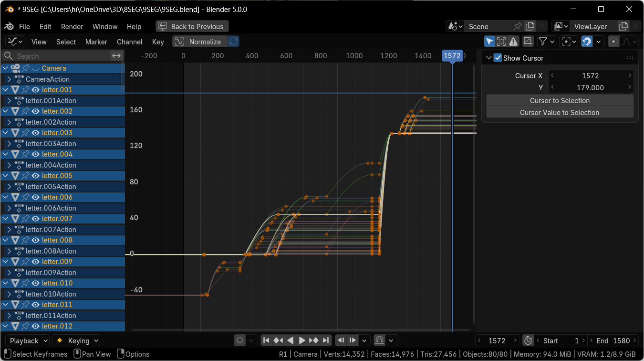Open the File menu
The height and width of the screenshot is (361, 644).
tap(24, 27)
